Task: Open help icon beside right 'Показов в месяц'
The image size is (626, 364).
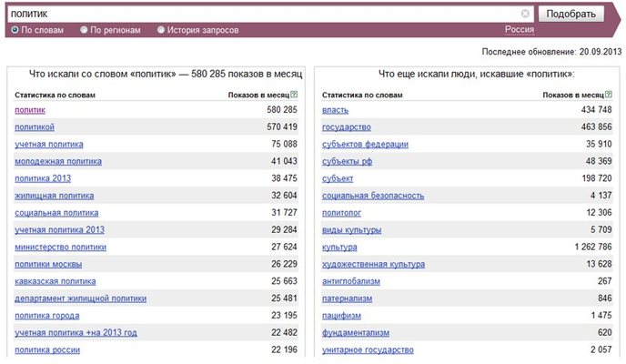Action: 609,95
